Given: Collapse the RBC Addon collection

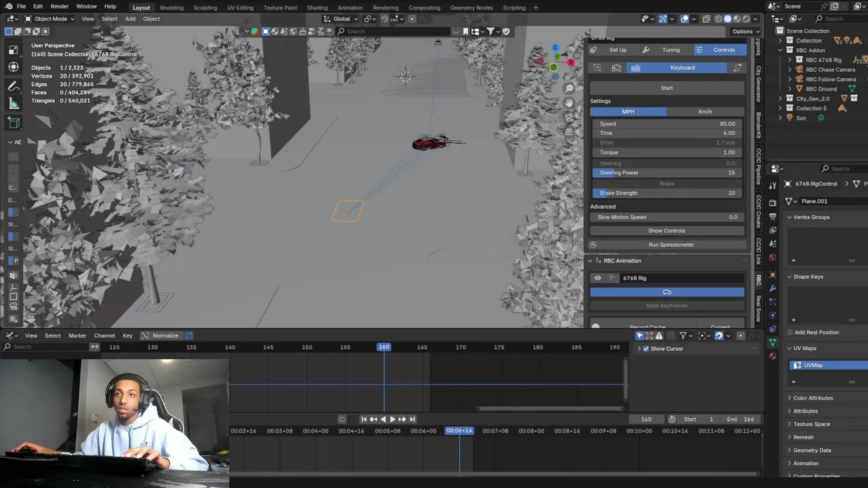Looking at the screenshot, I should [x=781, y=50].
